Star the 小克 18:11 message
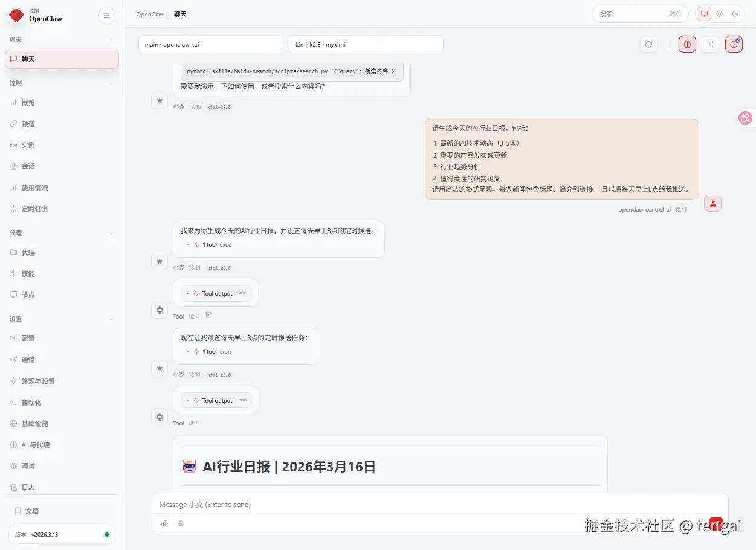Viewport: 756px width, 550px height. click(159, 261)
